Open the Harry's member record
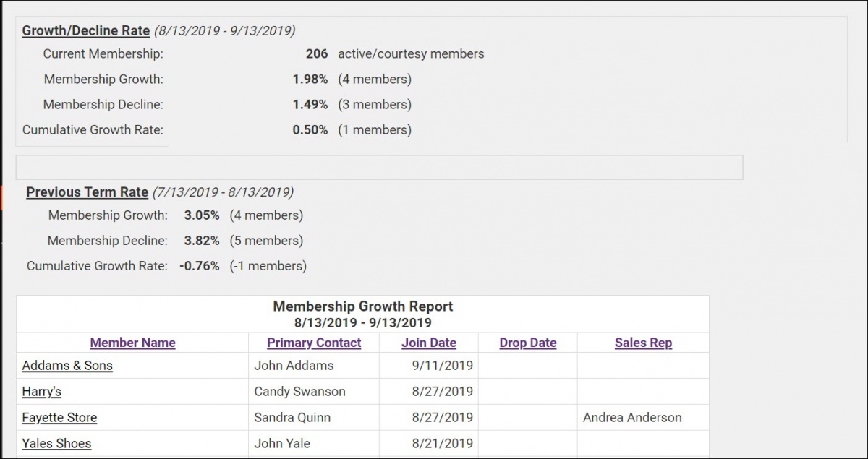The image size is (868, 459). [x=41, y=392]
